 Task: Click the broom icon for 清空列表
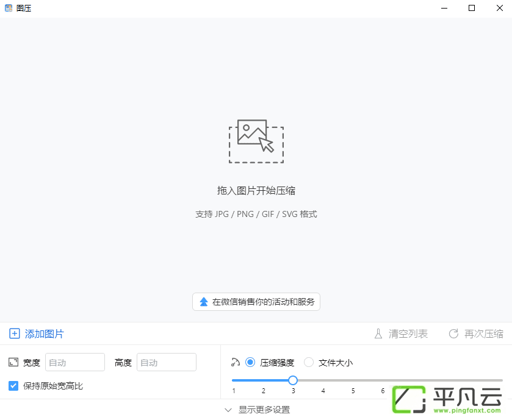[378, 333]
